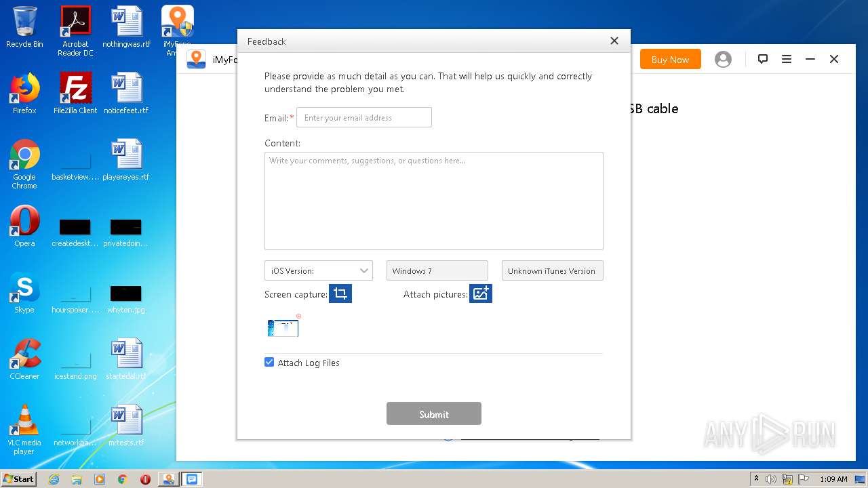Click the Content comments text area
Screen dimensions: 868x488
click(x=434, y=201)
